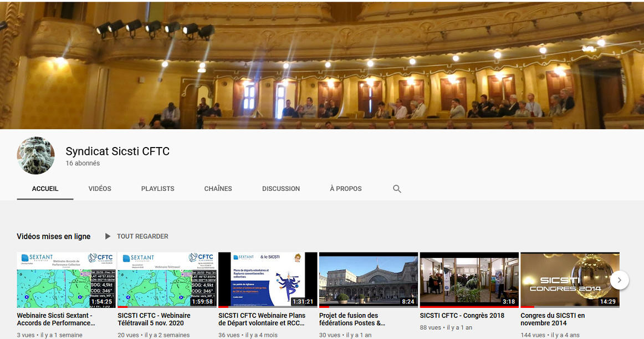Open the Vidéos mises en ligne section title

pyautogui.click(x=53, y=236)
